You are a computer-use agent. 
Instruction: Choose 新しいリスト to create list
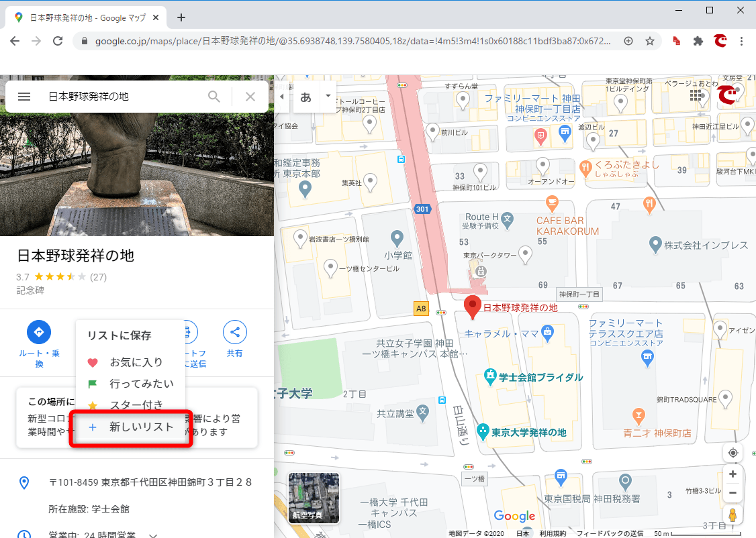coord(131,427)
